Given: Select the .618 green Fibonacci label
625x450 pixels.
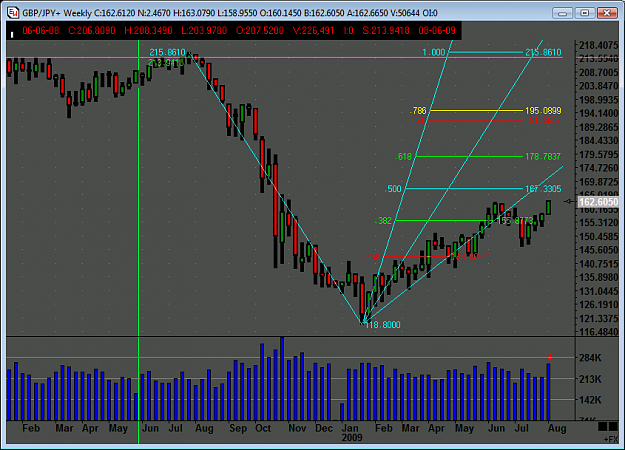Looking at the screenshot, I should pos(404,157).
